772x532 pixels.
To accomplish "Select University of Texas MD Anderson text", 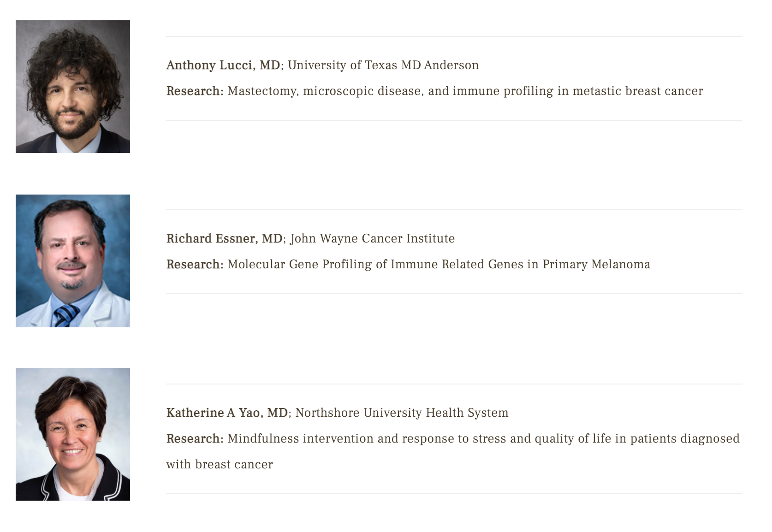I will (383, 65).
